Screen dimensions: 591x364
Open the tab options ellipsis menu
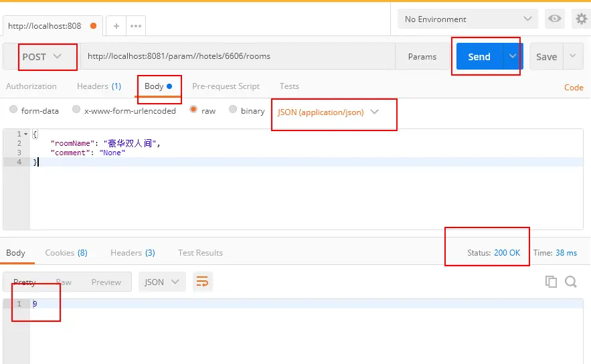tap(136, 26)
